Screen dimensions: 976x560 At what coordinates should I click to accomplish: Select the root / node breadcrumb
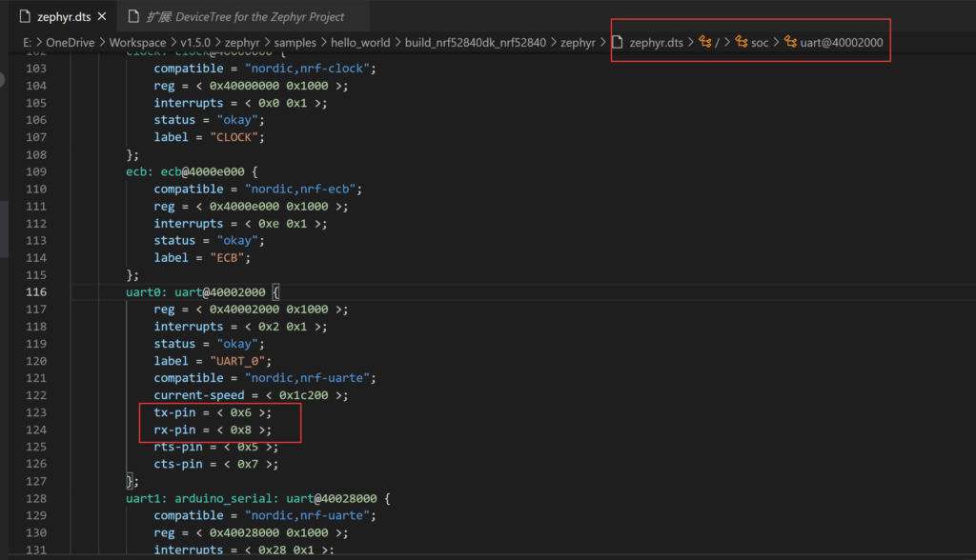tap(717, 43)
